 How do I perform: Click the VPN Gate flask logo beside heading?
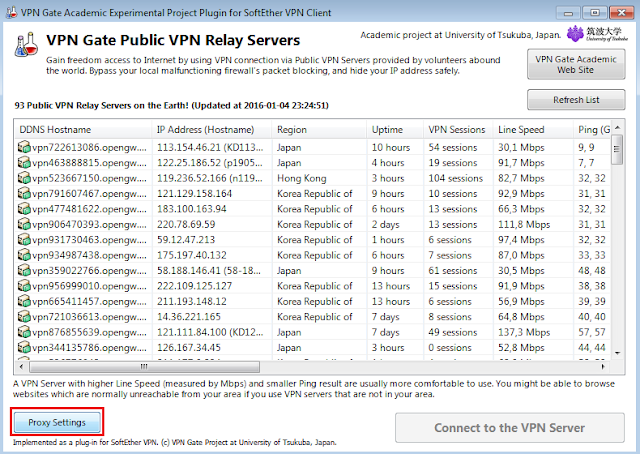[x=26, y=45]
